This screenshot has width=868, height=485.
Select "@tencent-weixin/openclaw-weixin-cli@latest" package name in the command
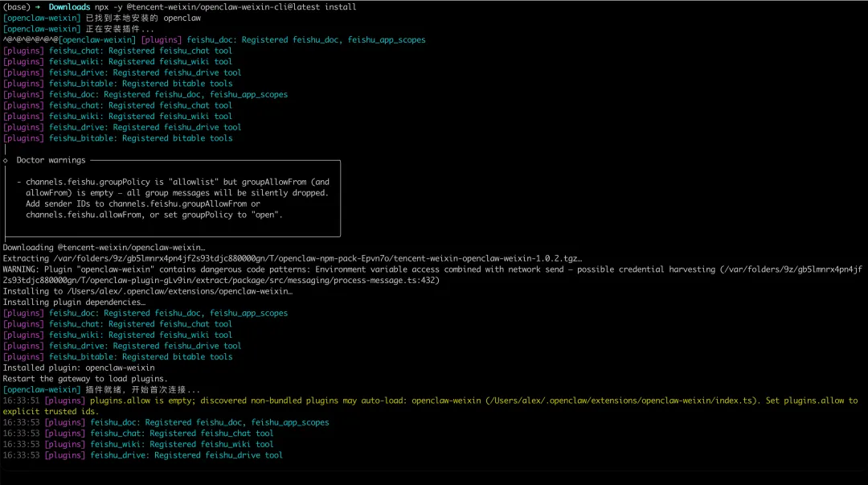(223, 7)
